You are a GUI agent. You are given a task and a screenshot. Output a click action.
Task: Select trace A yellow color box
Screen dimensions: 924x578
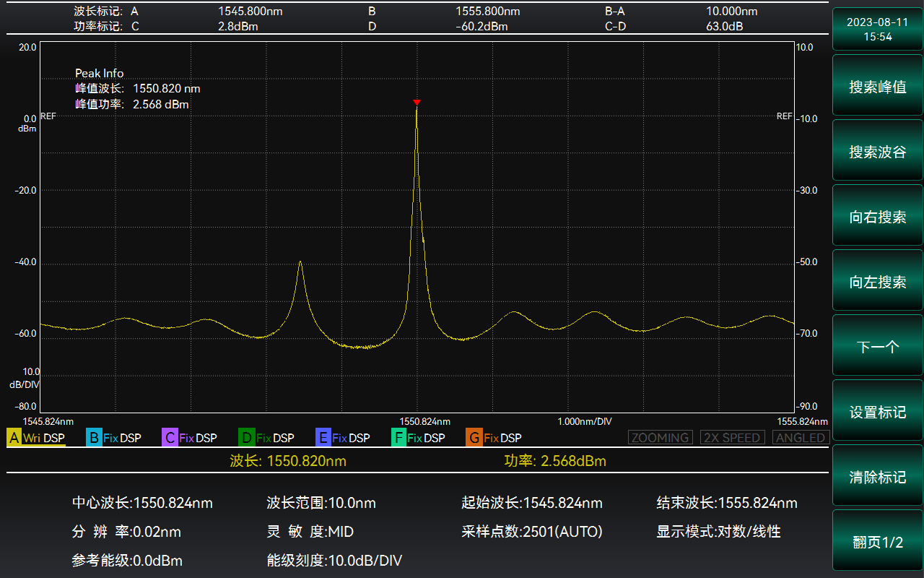point(14,438)
